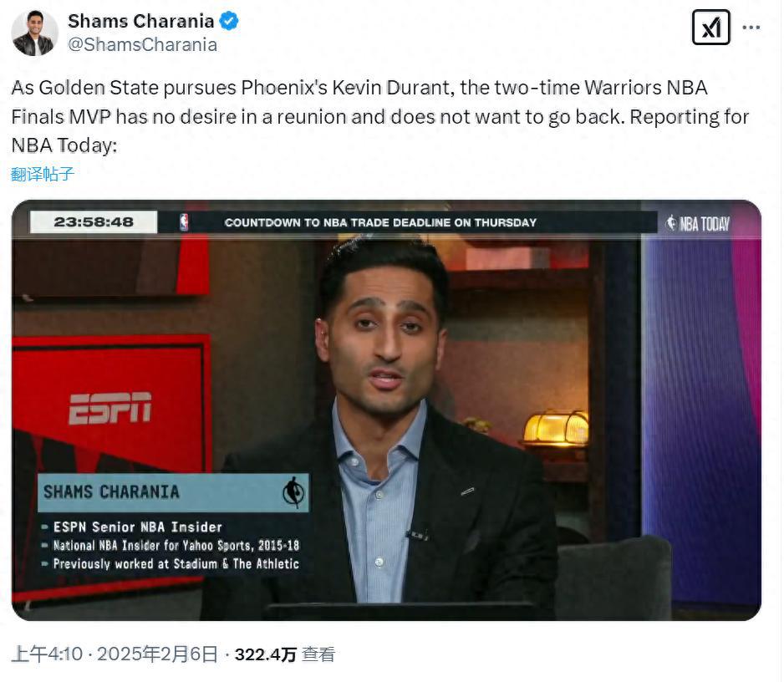Image resolution: width=784 pixels, height=682 pixels.
Task: Open Shams Charania's profile avatar
Action: pos(34,33)
